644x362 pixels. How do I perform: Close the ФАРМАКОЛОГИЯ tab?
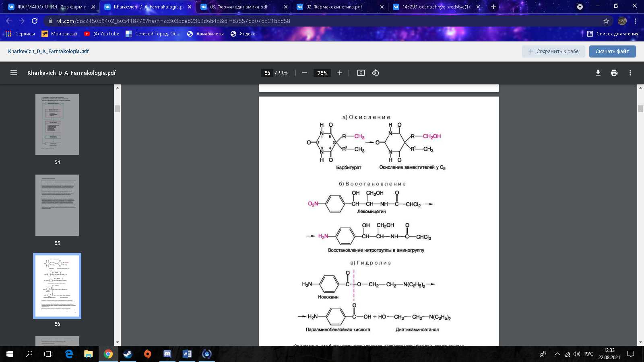93,7
